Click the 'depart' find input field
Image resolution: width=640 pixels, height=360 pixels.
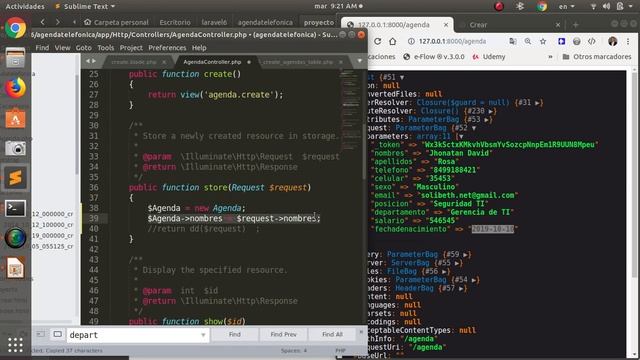pyautogui.click(x=138, y=335)
